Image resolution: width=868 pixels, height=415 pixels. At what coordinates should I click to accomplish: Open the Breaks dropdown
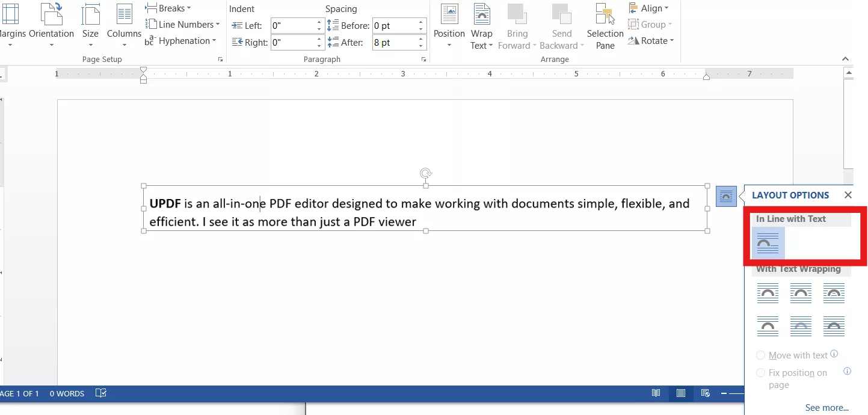[x=168, y=8]
